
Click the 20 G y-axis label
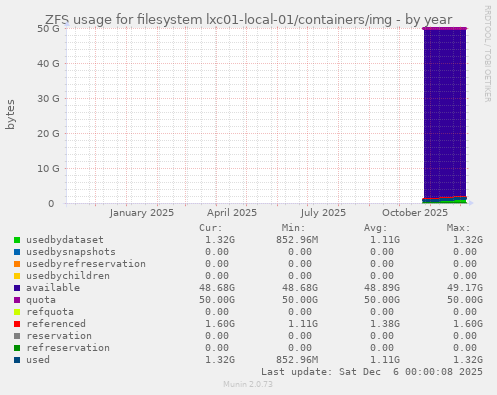[x=48, y=133]
